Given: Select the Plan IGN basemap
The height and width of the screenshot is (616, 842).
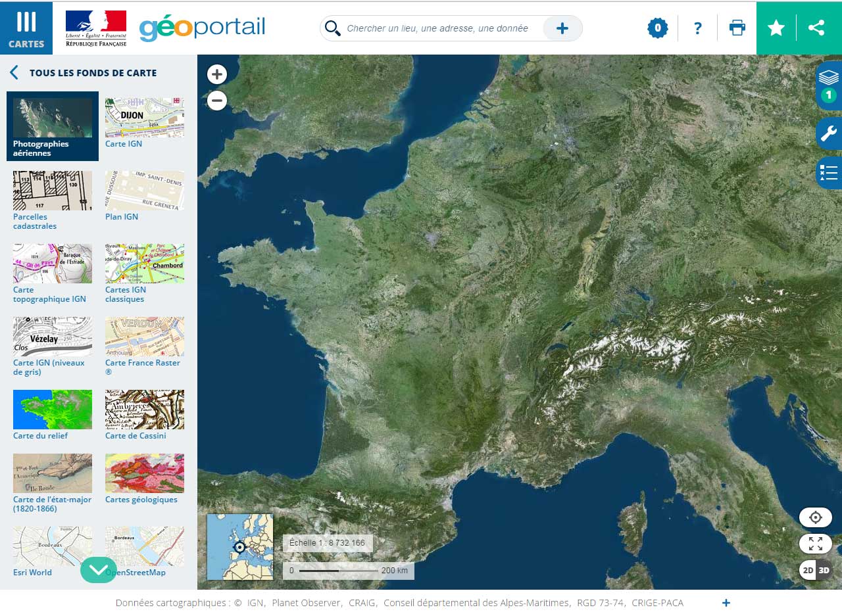Looking at the screenshot, I should [145, 196].
